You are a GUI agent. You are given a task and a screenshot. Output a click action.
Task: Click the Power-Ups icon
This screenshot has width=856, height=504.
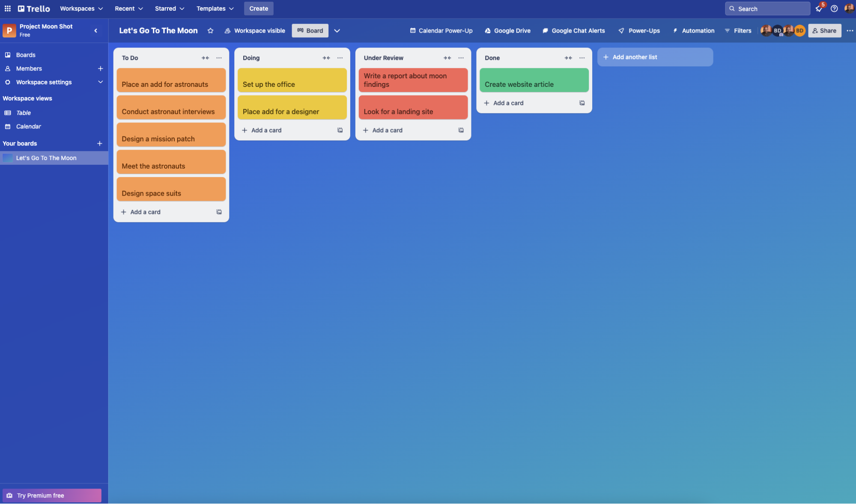pos(620,31)
